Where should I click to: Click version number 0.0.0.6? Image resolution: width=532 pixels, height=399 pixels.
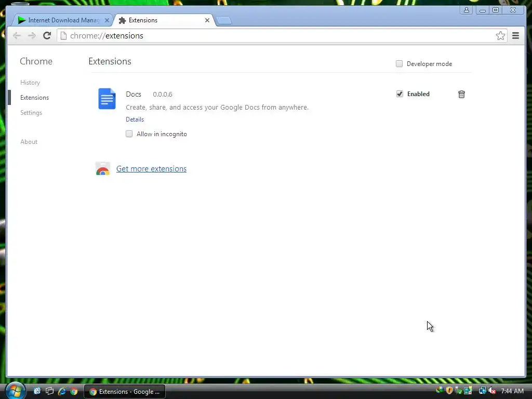tap(163, 95)
